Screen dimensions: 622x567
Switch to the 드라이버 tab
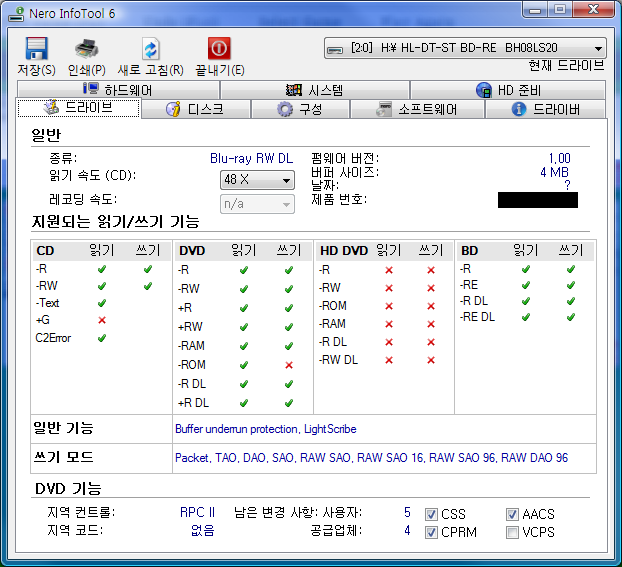(545, 109)
